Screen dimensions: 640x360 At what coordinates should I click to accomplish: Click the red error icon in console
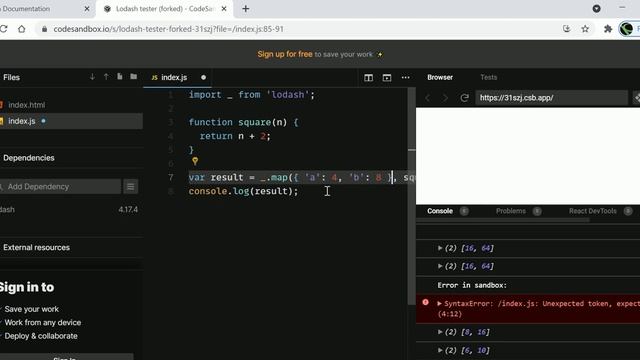[x=426, y=302]
